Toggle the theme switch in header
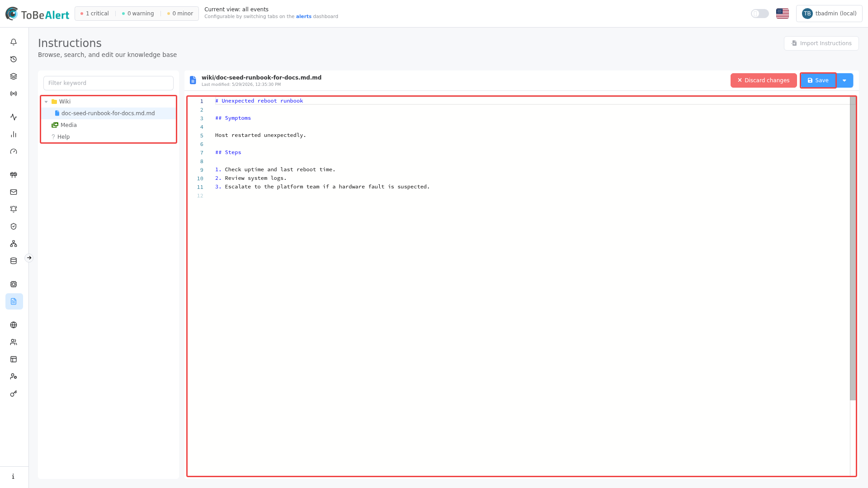 pyautogui.click(x=760, y=14)
